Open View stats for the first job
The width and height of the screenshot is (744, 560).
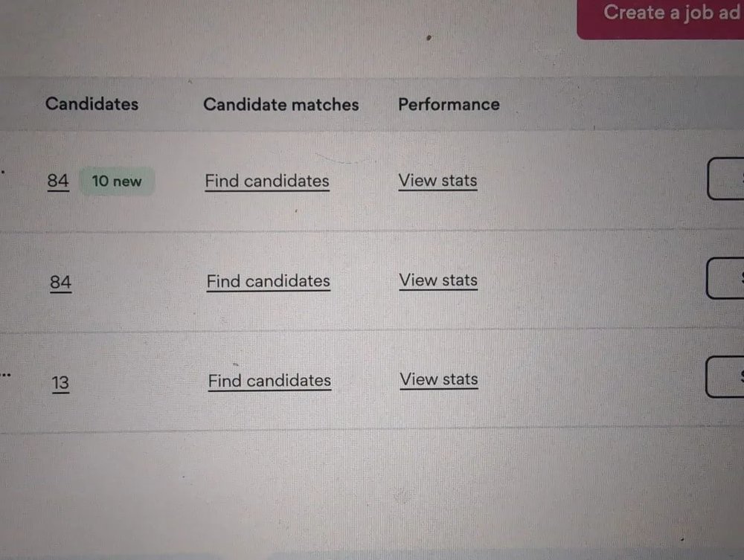(x=437, y=180)
